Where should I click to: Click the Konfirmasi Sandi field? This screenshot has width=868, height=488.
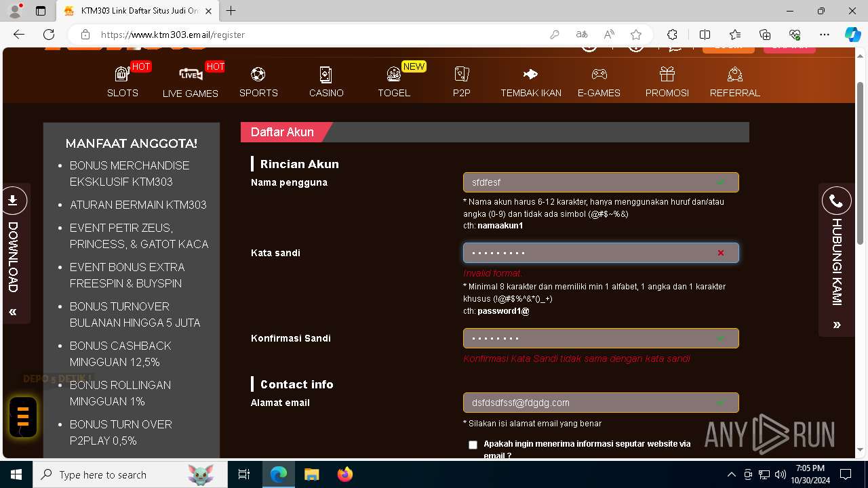[x=601, y=338]
